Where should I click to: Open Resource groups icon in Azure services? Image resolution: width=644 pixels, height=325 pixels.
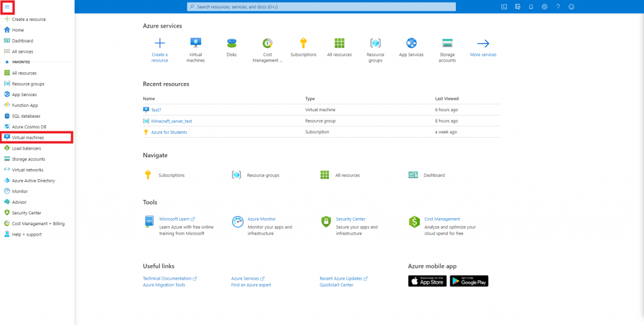[x=375, y=43]
